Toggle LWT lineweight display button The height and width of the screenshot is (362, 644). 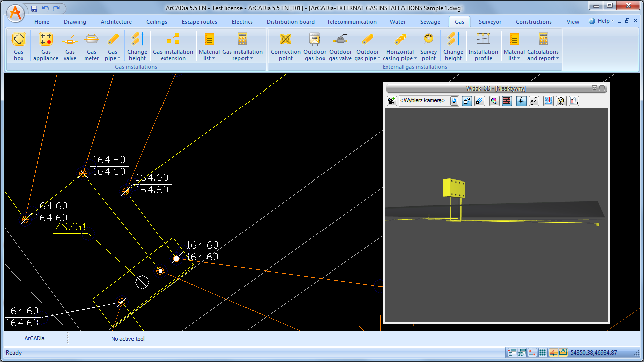(x=563, y=353)
